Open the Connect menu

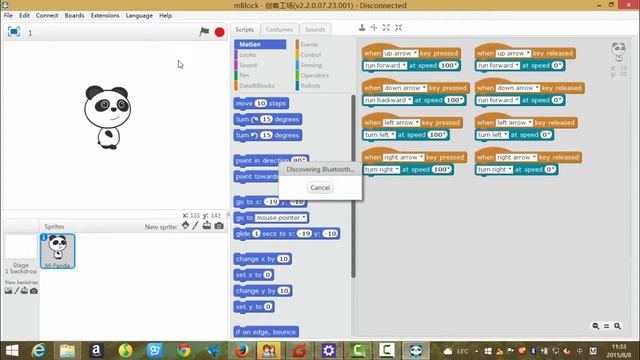point(47,16)
